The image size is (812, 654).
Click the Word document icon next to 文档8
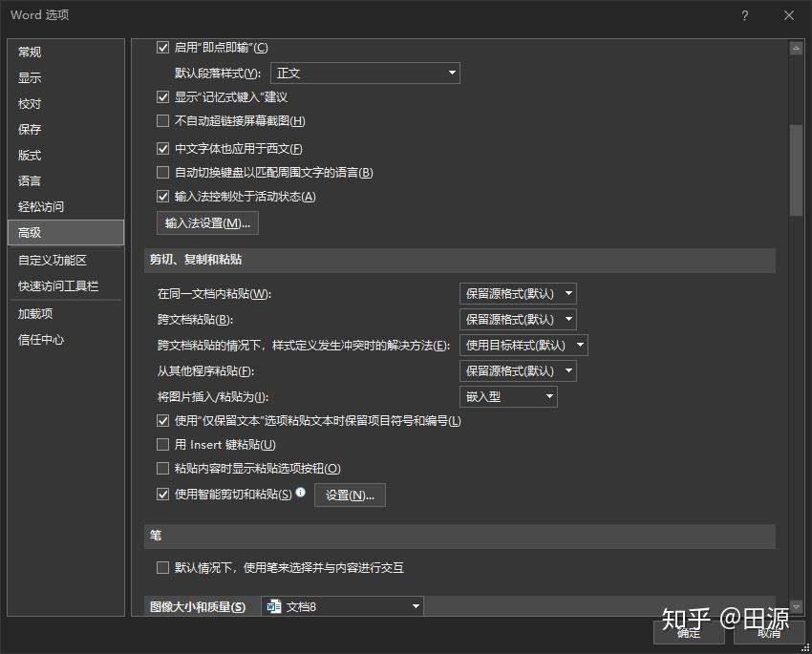[273, 606]
